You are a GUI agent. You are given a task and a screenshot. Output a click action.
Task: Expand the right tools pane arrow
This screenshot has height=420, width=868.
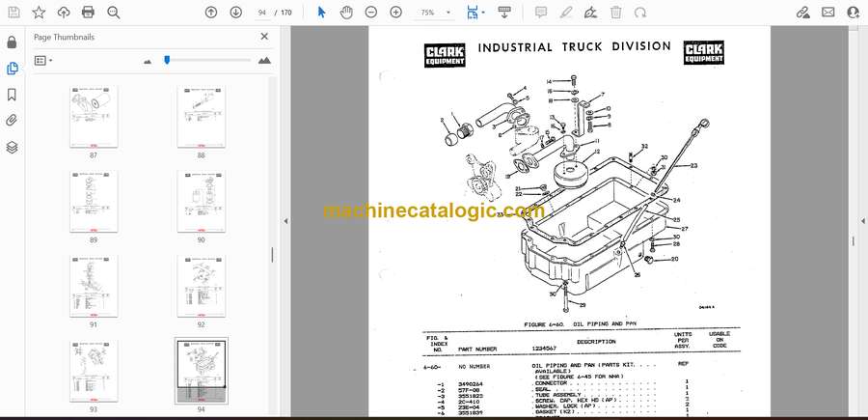tap(862, 221)
